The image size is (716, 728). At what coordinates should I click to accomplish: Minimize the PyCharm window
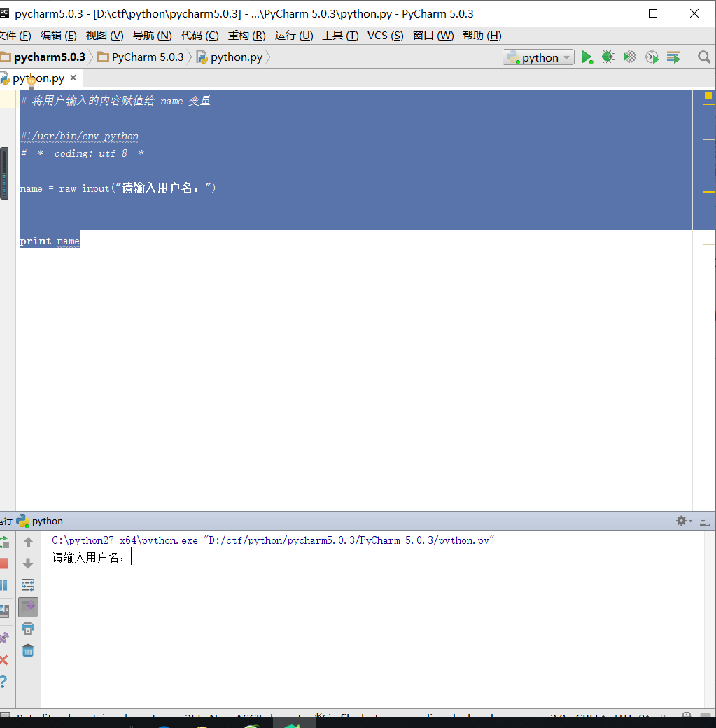click(x=612, y=13)
